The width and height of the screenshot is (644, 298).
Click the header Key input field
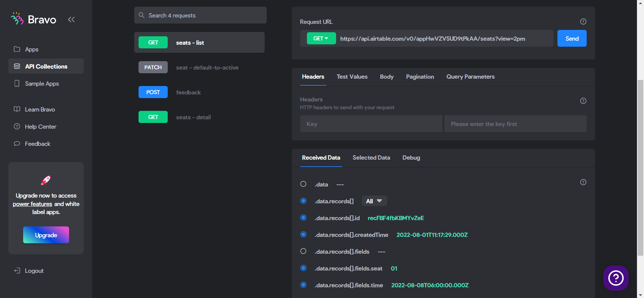pyautogui.click(x=371, y=124)
